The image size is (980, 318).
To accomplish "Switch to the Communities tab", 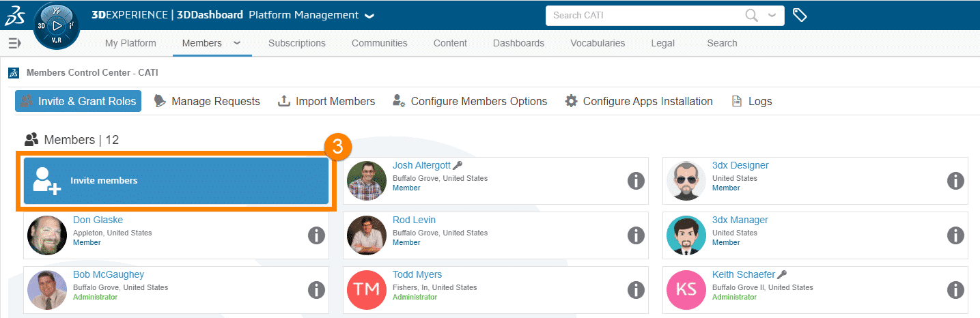I will click(380, 43).
